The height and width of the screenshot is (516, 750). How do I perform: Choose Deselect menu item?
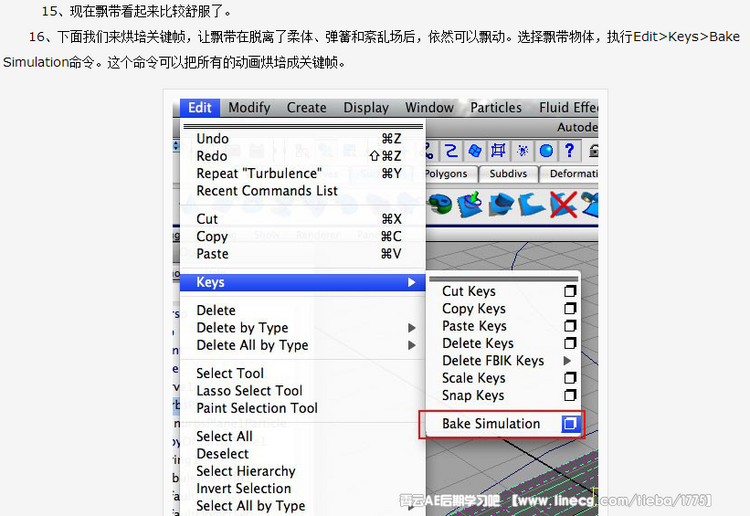pyautogui.click(x=302, y=454)
